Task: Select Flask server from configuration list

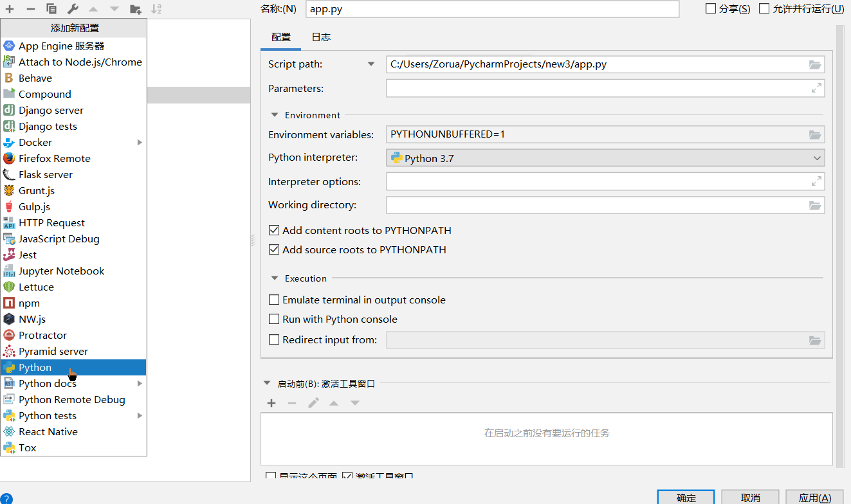Action: click(x=46, y=174)
